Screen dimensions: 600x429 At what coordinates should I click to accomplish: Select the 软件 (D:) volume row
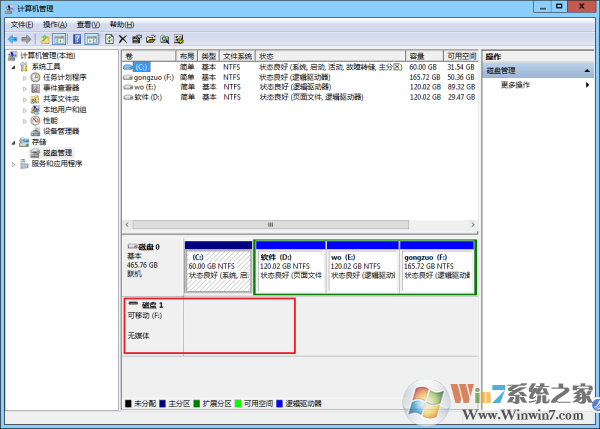tap(300, 97)
